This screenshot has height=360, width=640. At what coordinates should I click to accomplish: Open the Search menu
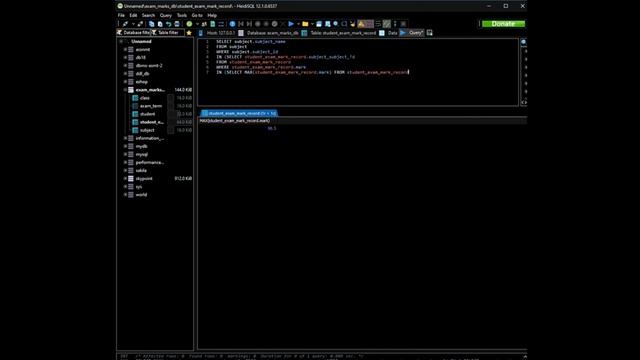148,15
